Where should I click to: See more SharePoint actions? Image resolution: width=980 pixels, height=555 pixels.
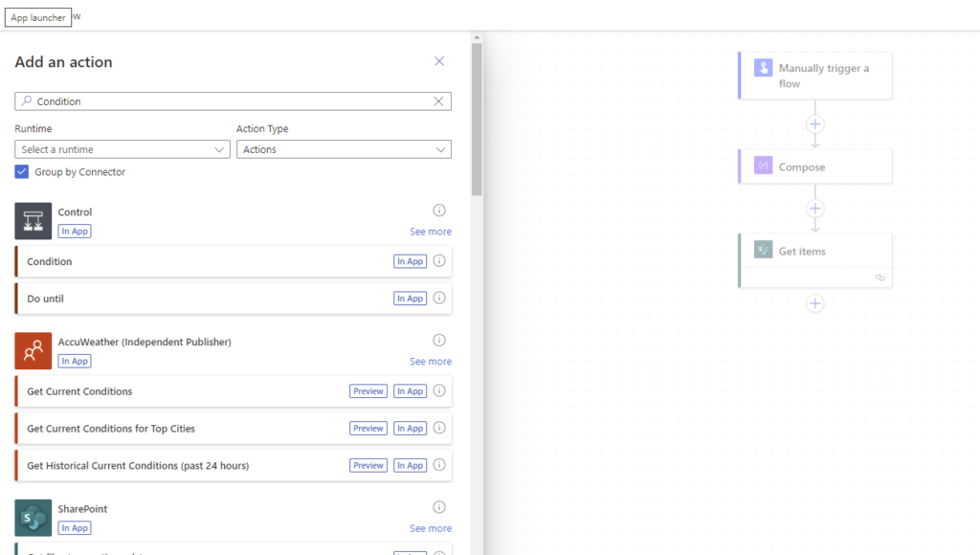tap(431, 528)
